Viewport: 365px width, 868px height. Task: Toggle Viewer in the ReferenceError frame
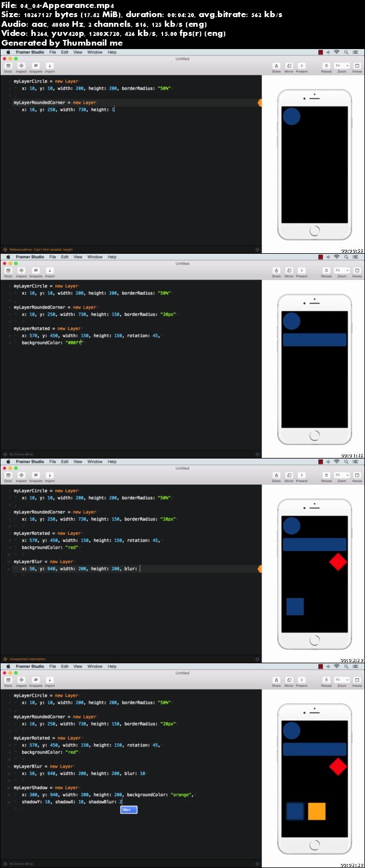coord(357,67)
